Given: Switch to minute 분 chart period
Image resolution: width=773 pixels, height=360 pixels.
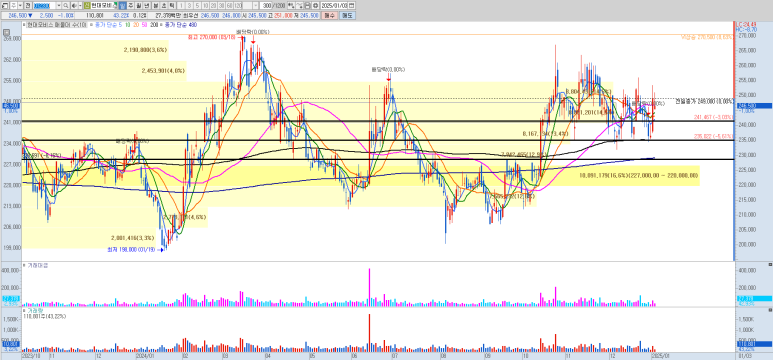Looking at the screenshot, I should click(156, 5).
